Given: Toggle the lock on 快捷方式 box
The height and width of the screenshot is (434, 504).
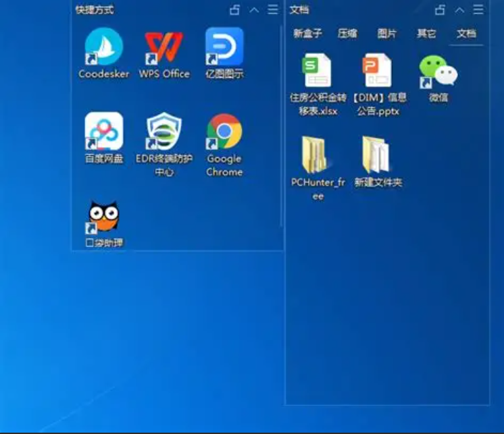Looking at the screenshot, I should (235, 10).
